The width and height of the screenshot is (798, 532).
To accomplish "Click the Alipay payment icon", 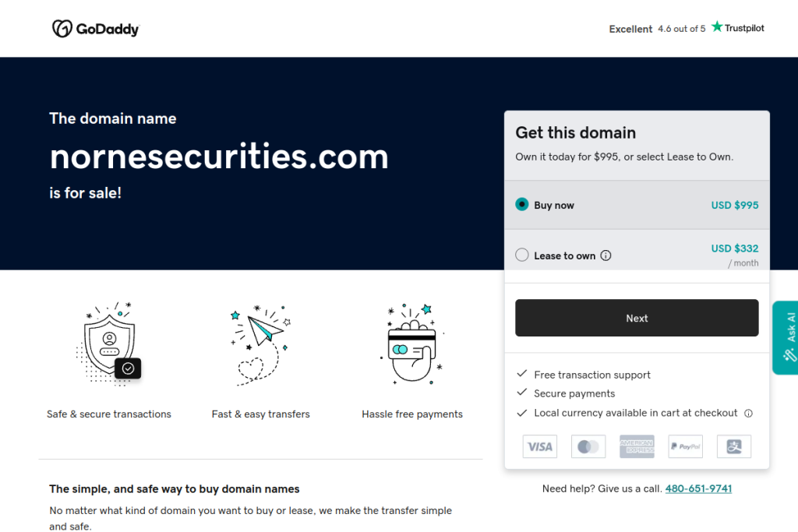I will coord(733,446).
